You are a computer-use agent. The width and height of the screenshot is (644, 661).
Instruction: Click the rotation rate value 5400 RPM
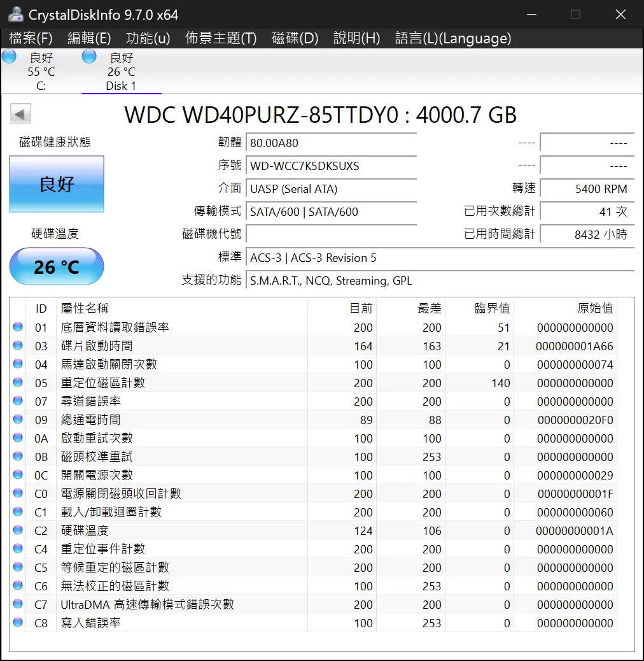click(x=587, y=189)
